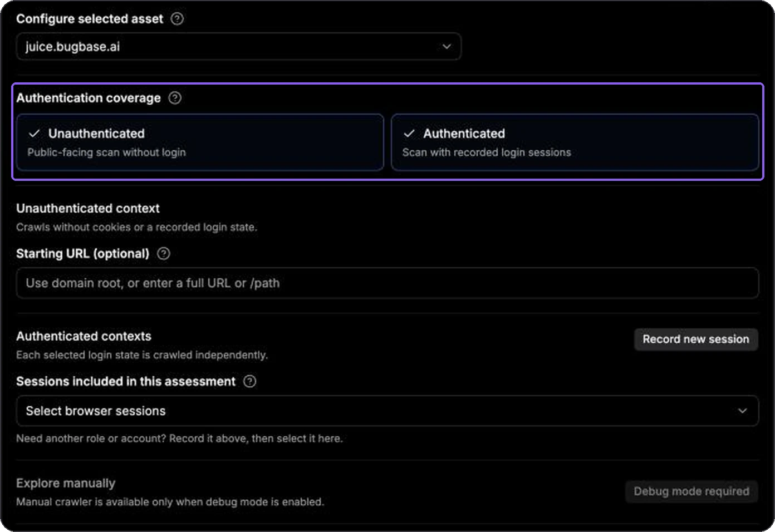Click help icon next to Authentication coverage
Screen dimensions: 775x532
[x=175, y=98]
